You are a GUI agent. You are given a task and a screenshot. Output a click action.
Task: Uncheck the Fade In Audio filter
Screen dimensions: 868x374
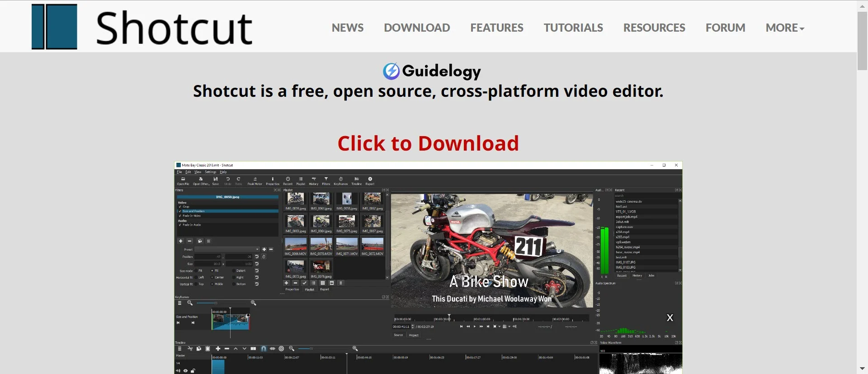[180, 225]
